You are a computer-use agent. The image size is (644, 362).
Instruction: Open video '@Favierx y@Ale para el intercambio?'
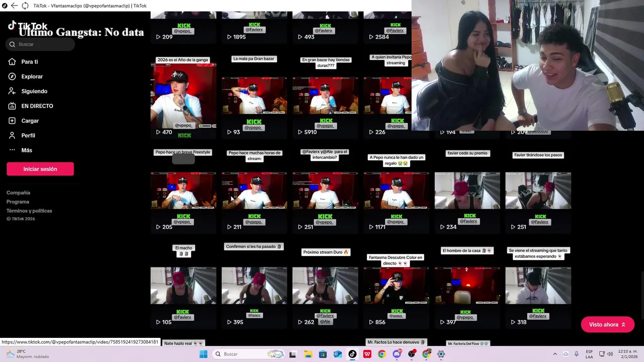(325, 191)
